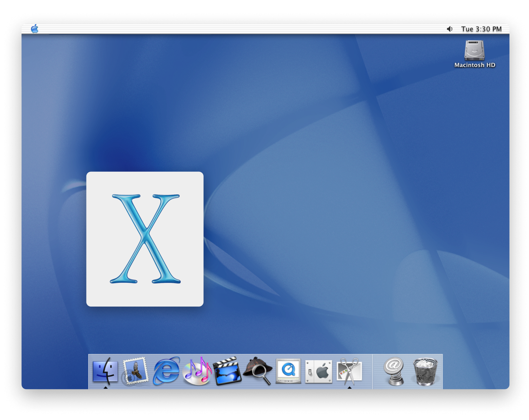This screenshot has height=420, width=529.
Task: Open System Preferences in the Dock
Action: pos(319,371)
